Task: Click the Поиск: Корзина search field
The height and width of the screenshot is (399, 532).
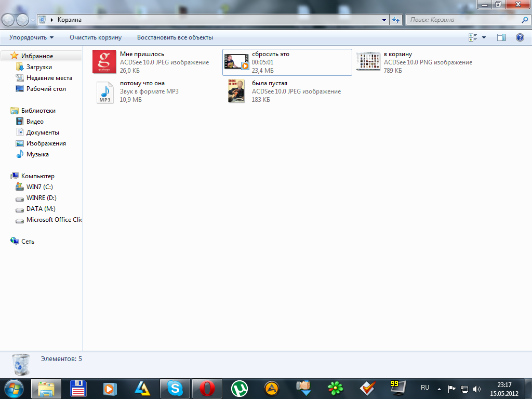Action: click(x=462, y=20)
